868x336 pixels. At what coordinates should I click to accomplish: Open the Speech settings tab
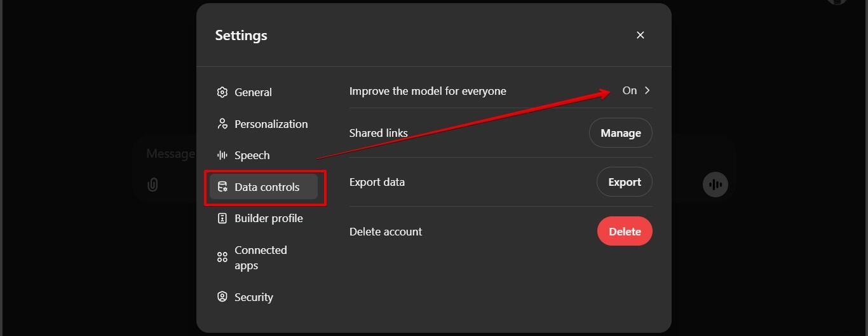pyautogui.click(x=252, y=155)
